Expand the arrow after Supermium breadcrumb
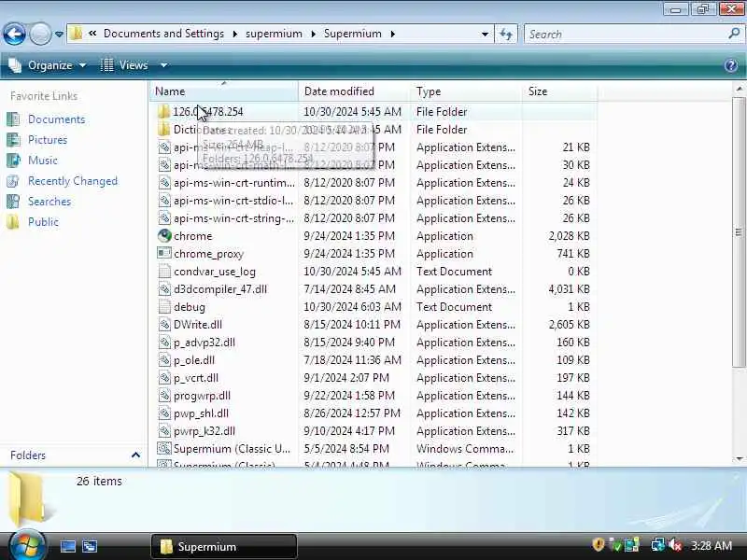This screenshot has height=560, width=747. coord(392,34)
